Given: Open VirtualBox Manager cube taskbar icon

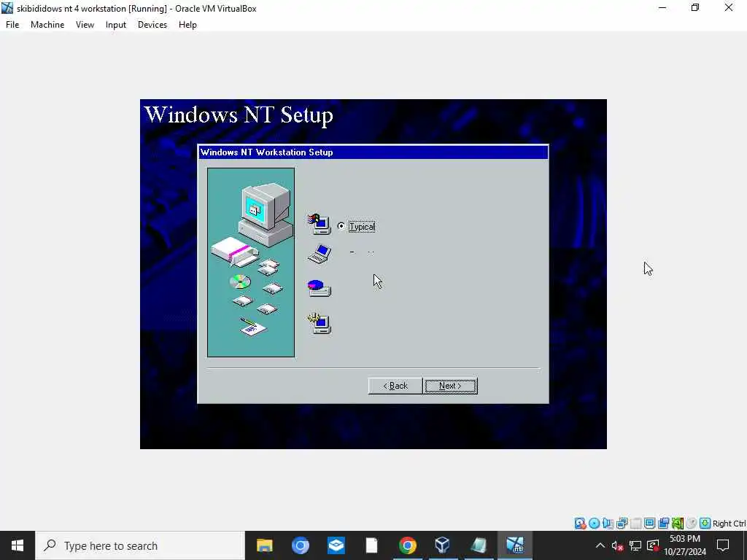Looking at the screenshot, I should (443, 545).
